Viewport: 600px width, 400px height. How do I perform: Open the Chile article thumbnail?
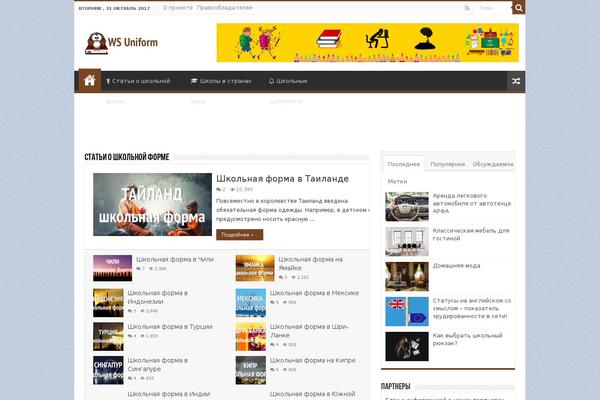tap(112, 268)
